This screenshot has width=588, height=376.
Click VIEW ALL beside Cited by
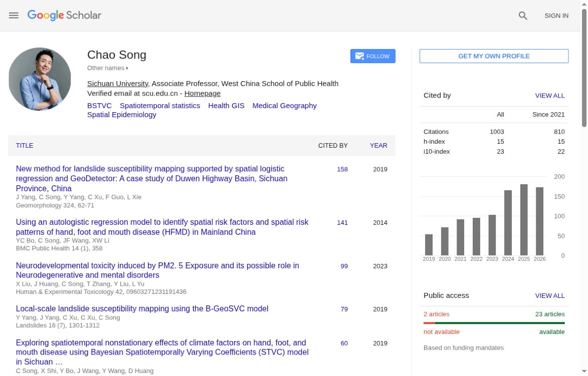coord(550,96)
